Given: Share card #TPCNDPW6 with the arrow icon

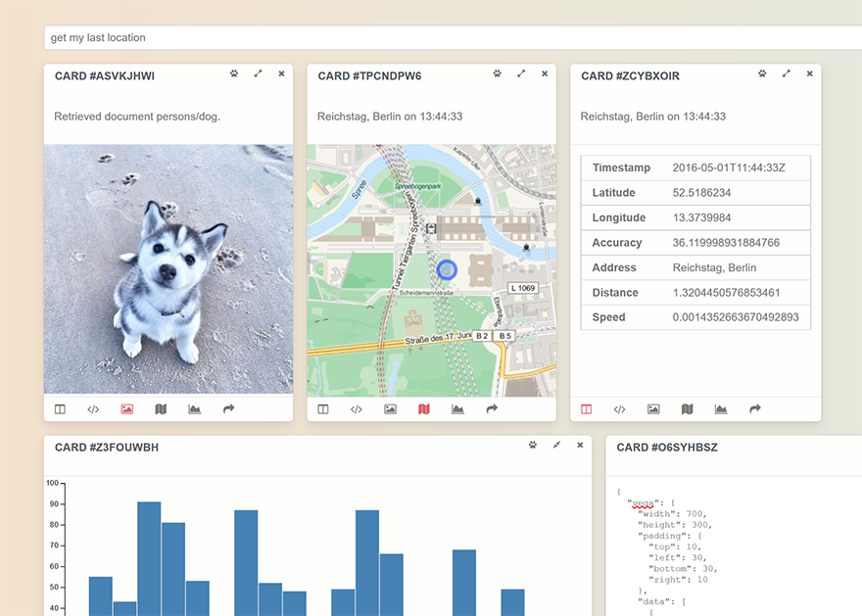Looking at the screenshot, I should pyautogui.click(x=492, y=408).
